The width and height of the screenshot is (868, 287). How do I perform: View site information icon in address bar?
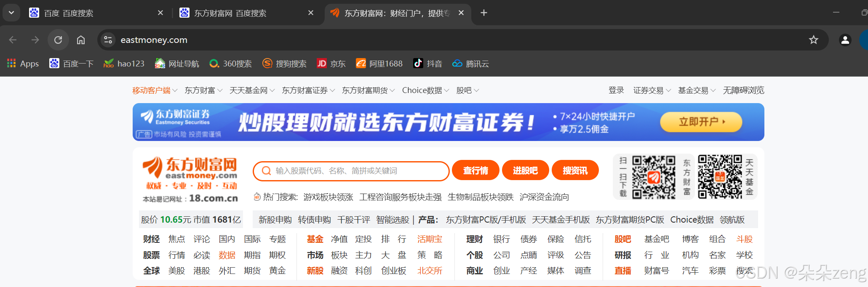108,40
